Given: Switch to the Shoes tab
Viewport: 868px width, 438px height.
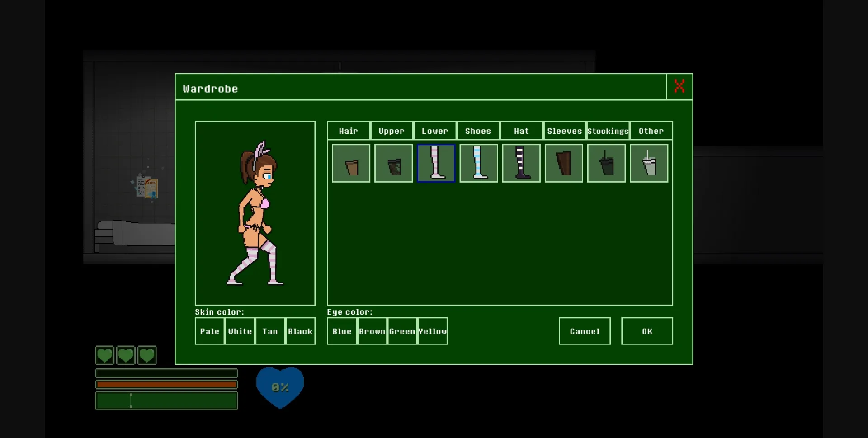Looking at the screenshot, I should tap(478, 131).
